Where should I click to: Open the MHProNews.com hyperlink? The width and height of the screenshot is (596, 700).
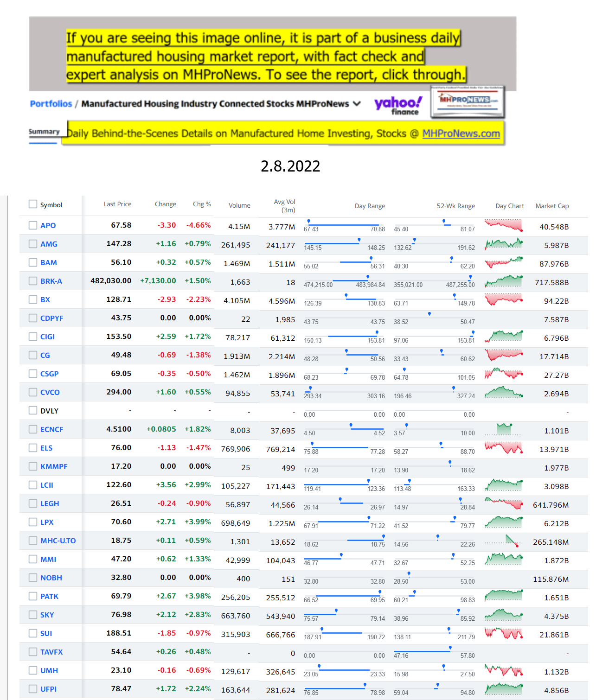coord(461,134)
